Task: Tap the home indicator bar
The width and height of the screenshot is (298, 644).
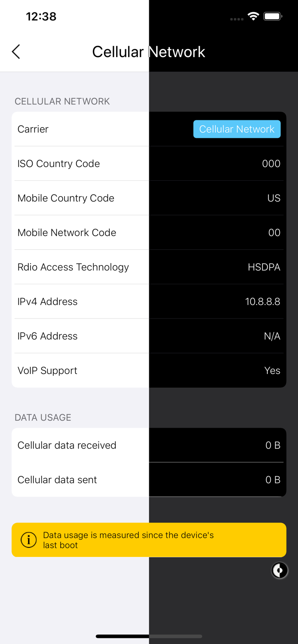Action: (149, 636)
